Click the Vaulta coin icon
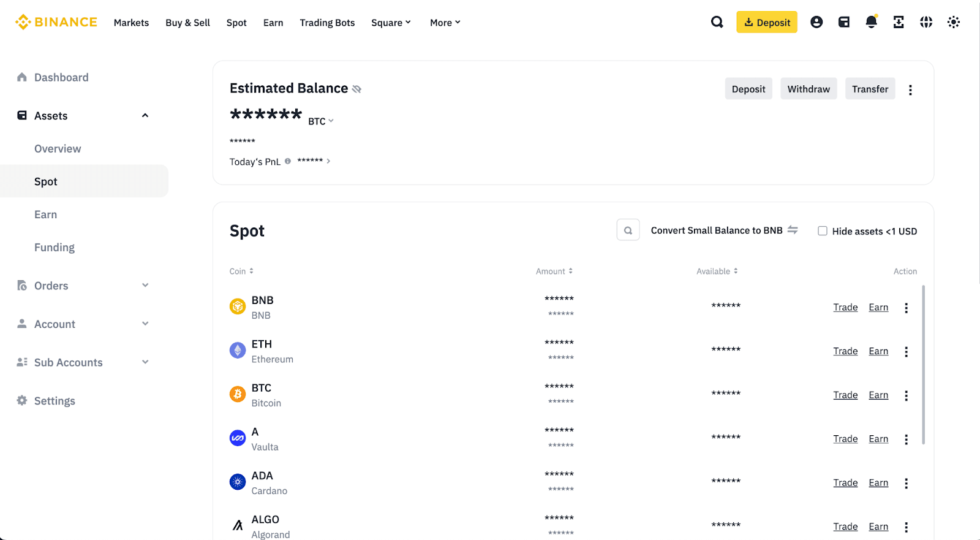Screen dimensions: 980x540 click(238, 438)
